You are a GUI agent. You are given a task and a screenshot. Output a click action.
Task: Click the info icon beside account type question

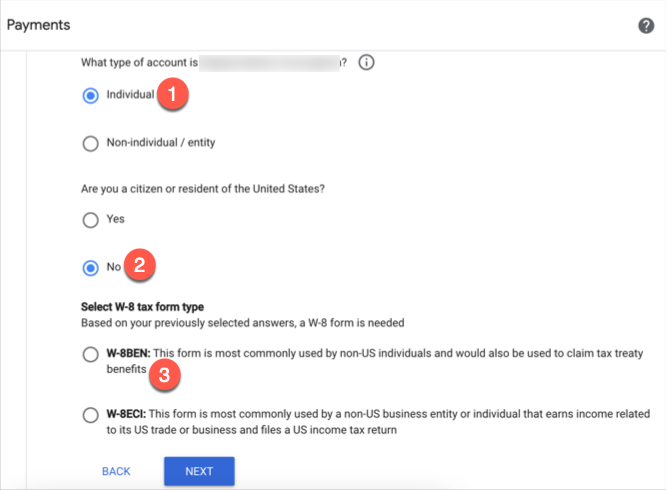click(366, 63)
